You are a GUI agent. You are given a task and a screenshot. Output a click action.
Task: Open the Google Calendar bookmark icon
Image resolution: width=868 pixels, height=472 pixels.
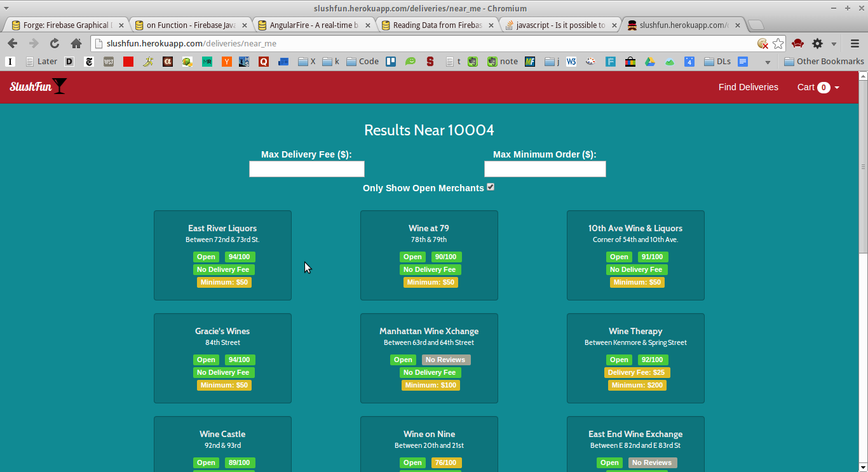coord(689,62)
